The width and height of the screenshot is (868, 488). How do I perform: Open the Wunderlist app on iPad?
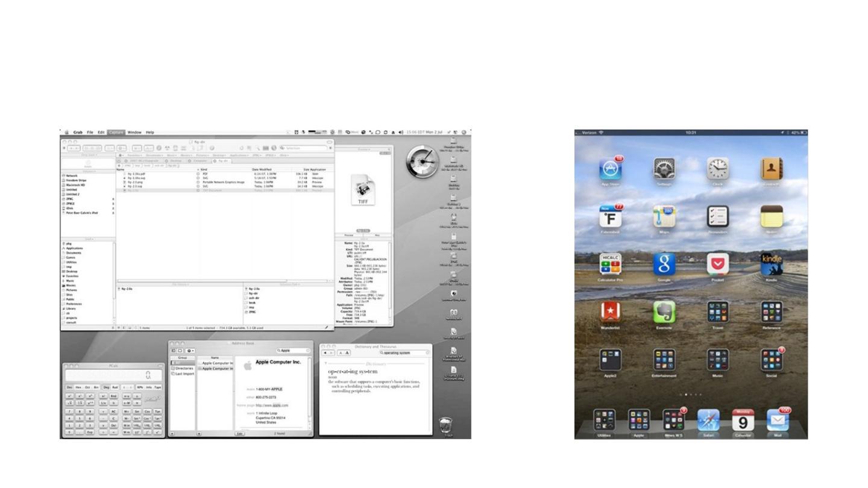(611, 312)
